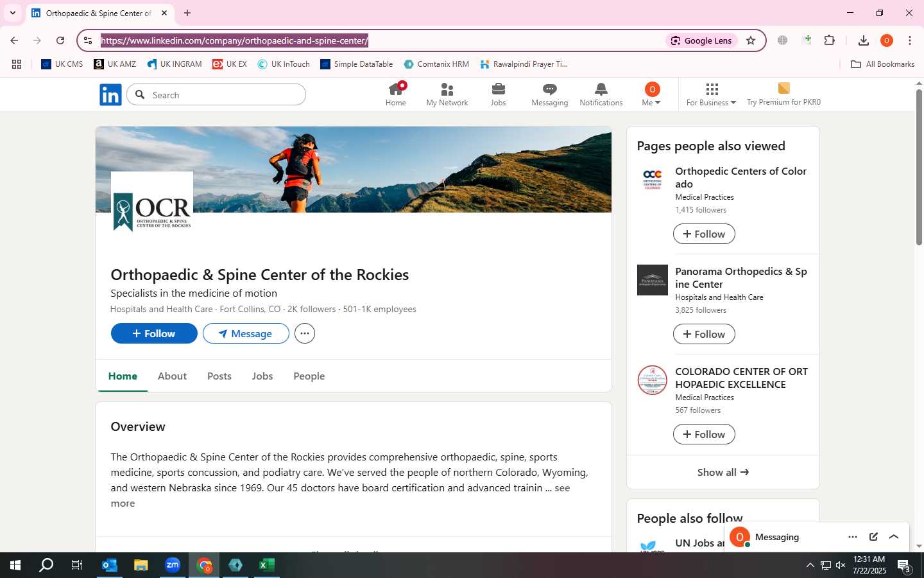Open the Me profile menu
924x578 pixels.
[x=651, y=94]
